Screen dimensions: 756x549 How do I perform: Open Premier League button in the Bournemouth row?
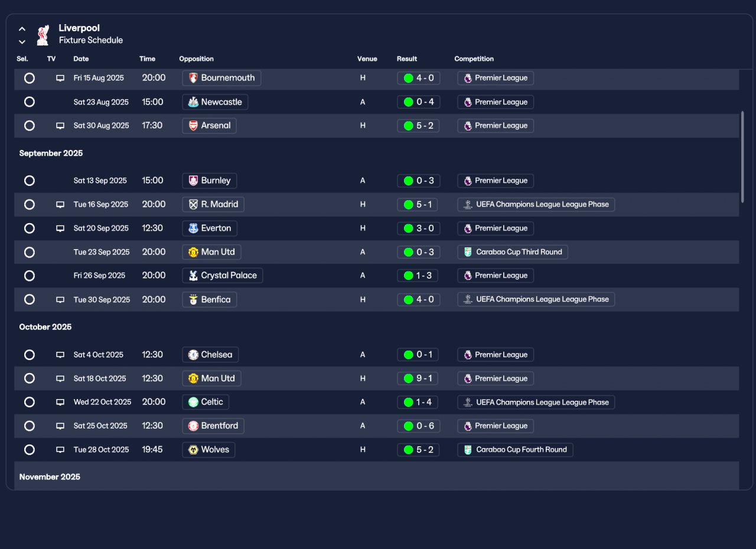(x=496, y=78)
